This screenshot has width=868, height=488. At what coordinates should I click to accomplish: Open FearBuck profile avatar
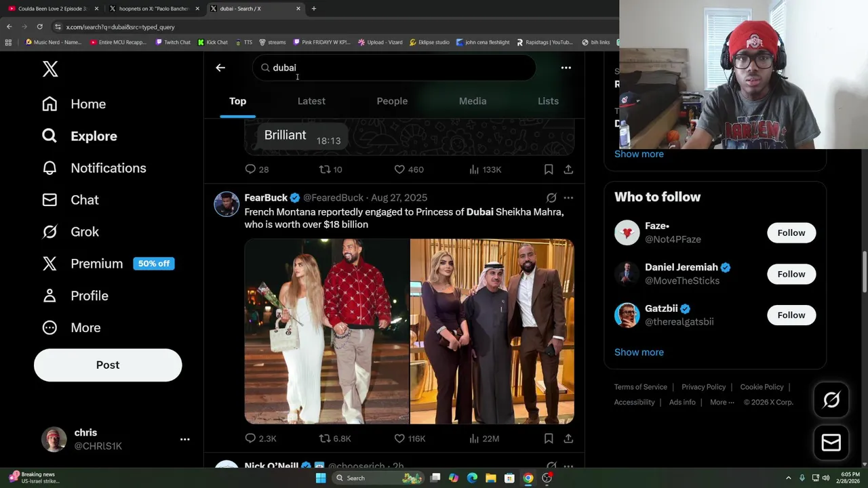pos(226,204)
